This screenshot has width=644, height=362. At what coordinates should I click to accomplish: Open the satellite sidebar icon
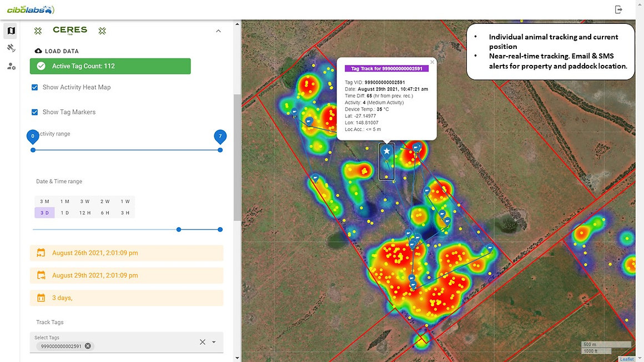click(x=11, y=48)
